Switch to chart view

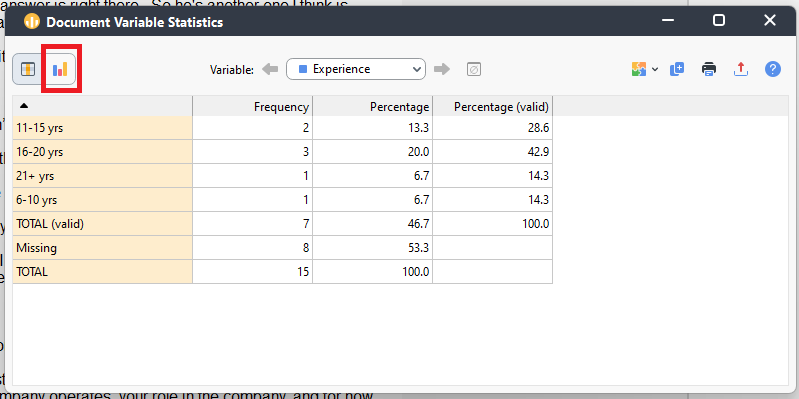(60, 69)
